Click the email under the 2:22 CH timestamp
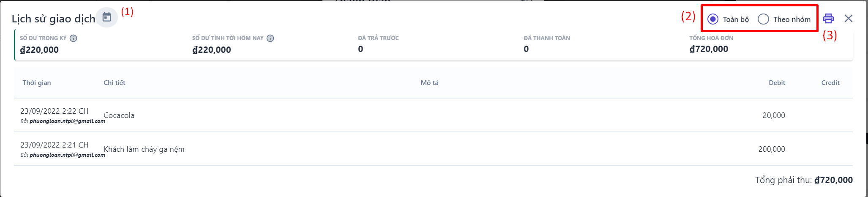 [x=67, y=121]
